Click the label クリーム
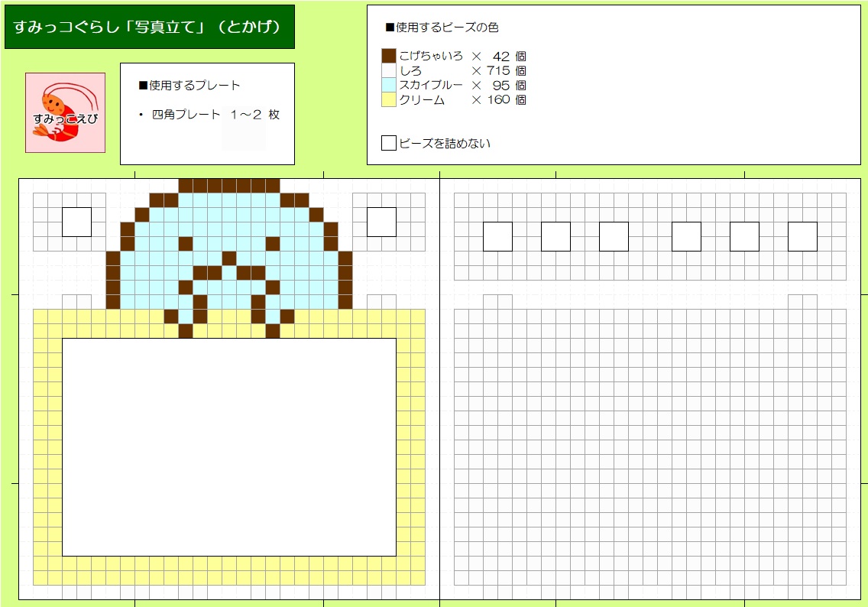Viewport: 868px width, 607px height. 422,99
